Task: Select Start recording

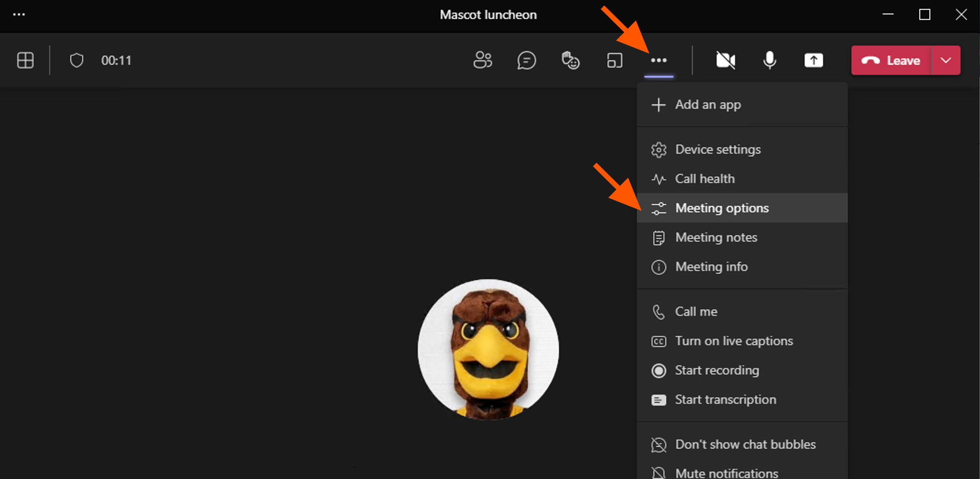Action: [x=717, y=370]
